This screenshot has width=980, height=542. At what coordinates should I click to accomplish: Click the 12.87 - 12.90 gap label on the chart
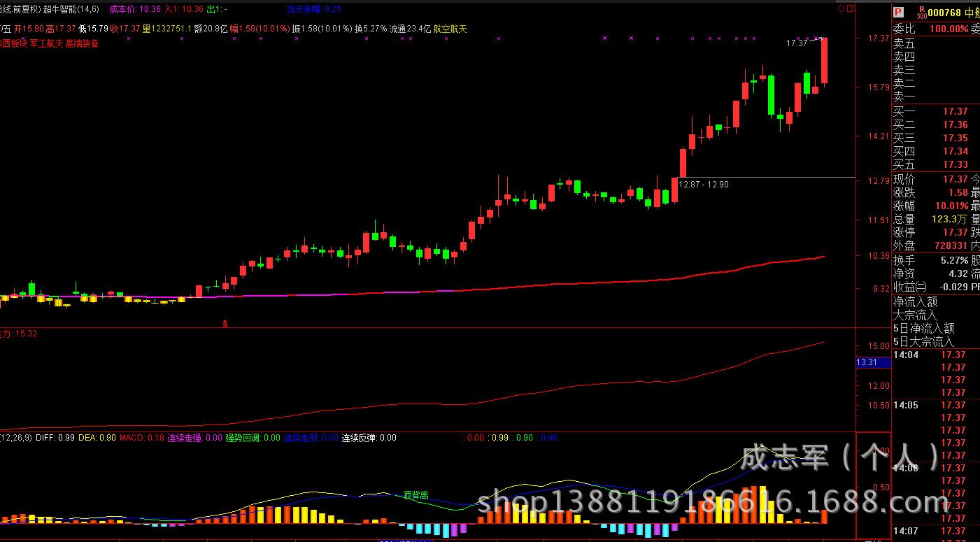pyautogui.click(x=704, y=185)
